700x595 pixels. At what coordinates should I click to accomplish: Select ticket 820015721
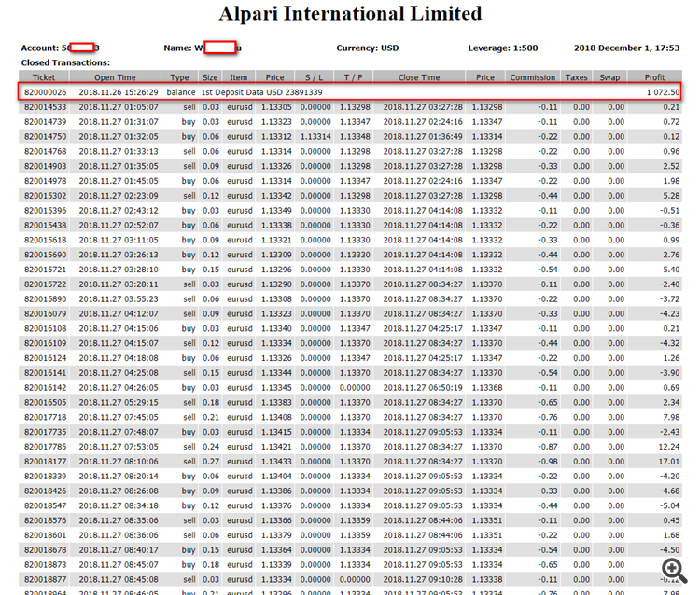(x=45, y=270)
